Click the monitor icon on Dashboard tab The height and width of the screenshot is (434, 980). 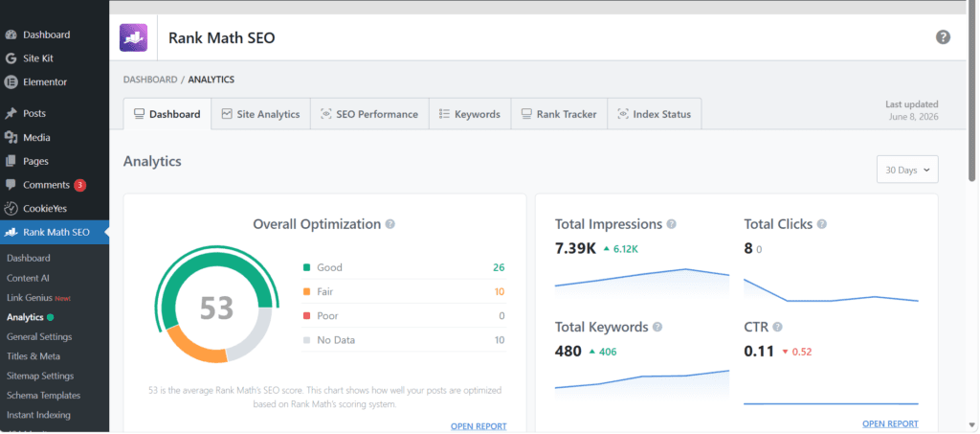139,114
